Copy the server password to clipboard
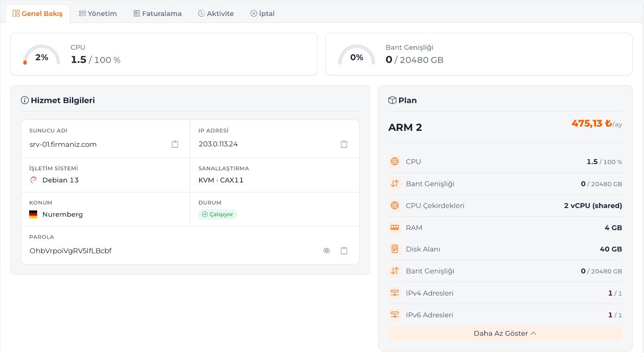Image resolution: width=644 pixels, height=353 pixels. 344,251
